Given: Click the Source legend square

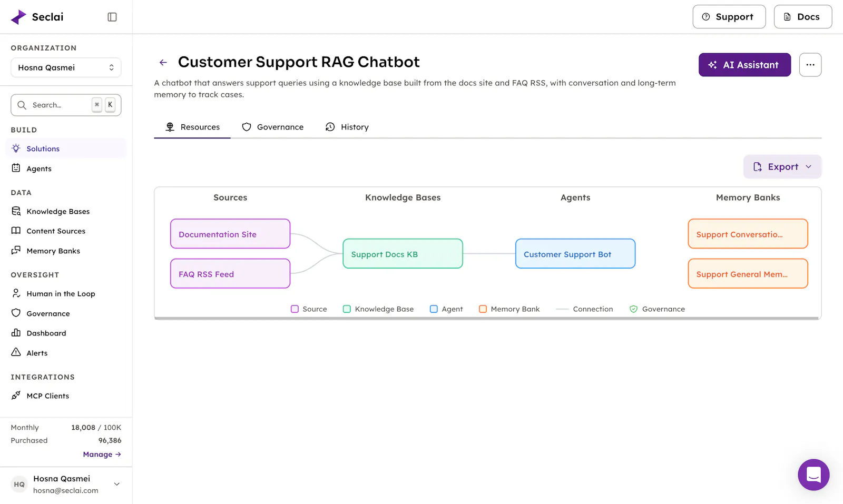Looking at the screenshot, I should [x=295, y=309].
